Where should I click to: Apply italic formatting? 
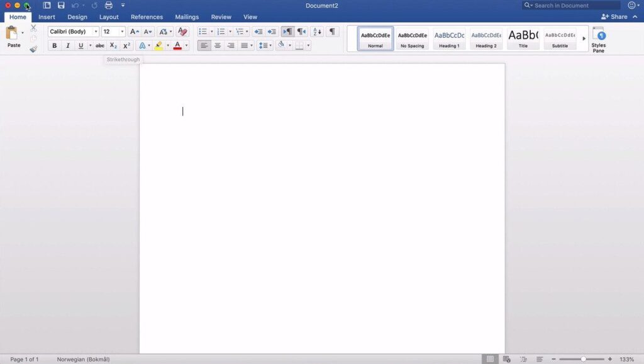click(x=67, y=45)
